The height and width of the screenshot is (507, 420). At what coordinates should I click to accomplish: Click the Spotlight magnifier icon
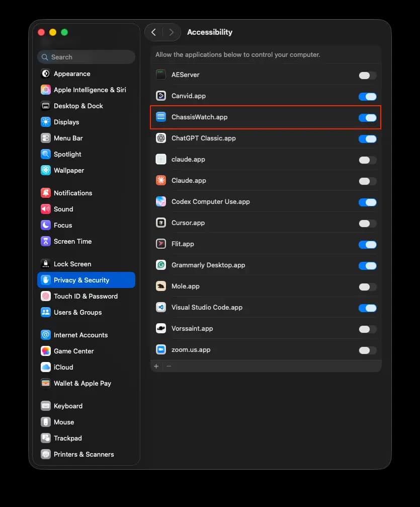(x=46, y=154)
